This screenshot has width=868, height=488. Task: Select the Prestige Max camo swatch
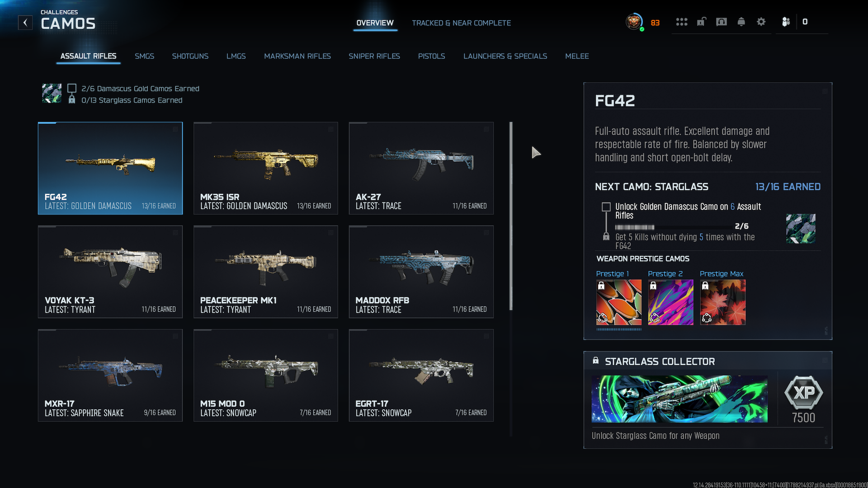723,302
